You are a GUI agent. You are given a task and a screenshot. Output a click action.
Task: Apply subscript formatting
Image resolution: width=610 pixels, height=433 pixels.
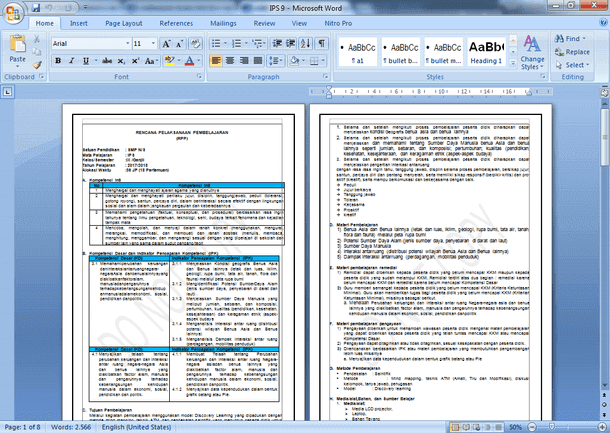121,61
